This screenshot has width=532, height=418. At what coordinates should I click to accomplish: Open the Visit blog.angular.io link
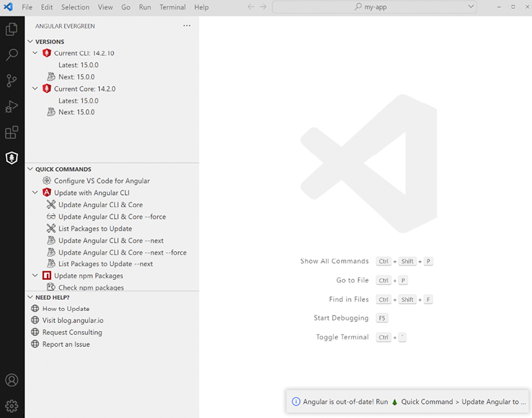tap(73, 321)
